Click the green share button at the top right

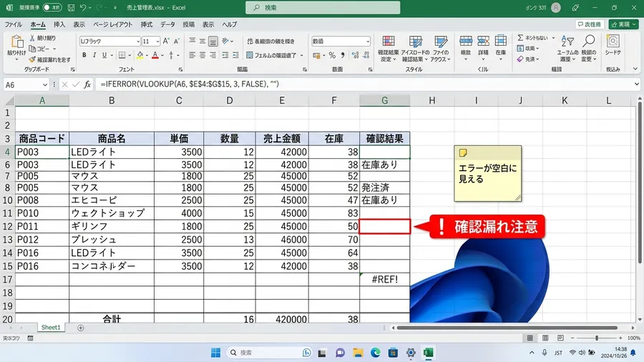(623, 24)
